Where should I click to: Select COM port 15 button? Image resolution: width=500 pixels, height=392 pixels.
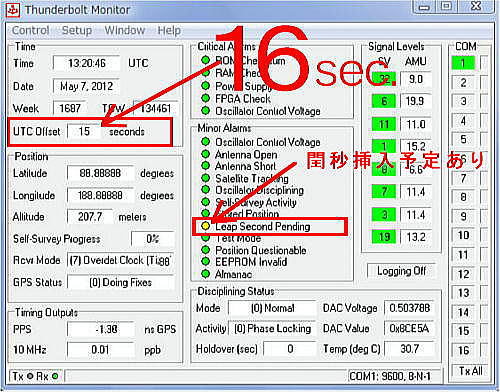(x=463, y=331)
